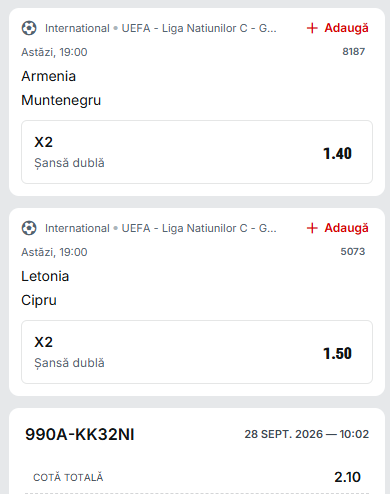Open league label of the Armenia match
Screen dimensions: 390x494
tap(161, 28)
